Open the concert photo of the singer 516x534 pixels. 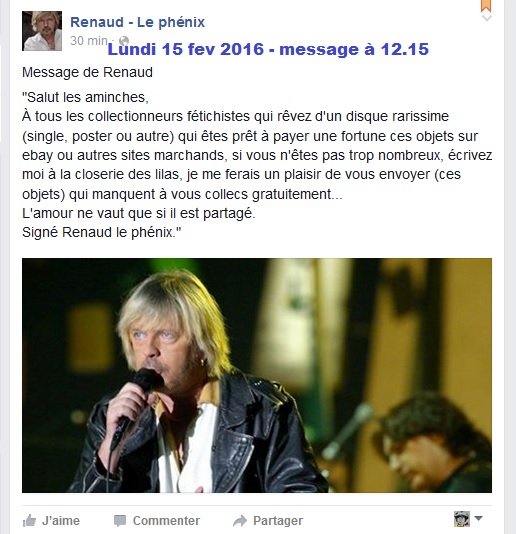tap(257, 375)
